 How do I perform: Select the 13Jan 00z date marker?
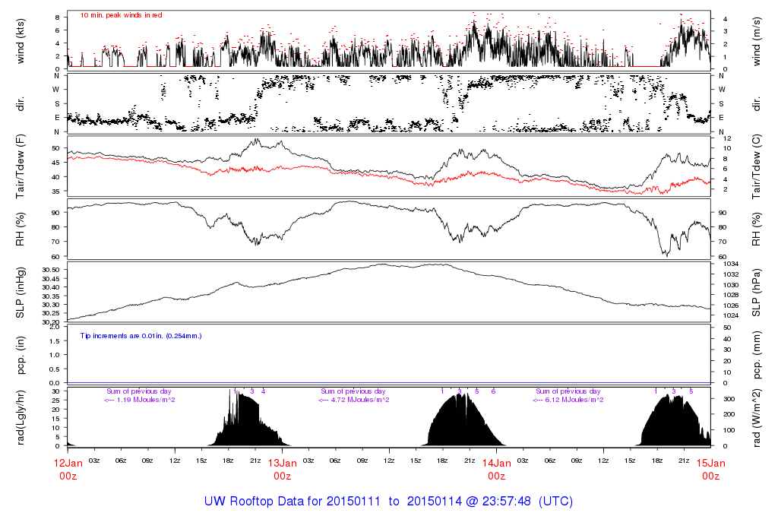click(282, 469)
